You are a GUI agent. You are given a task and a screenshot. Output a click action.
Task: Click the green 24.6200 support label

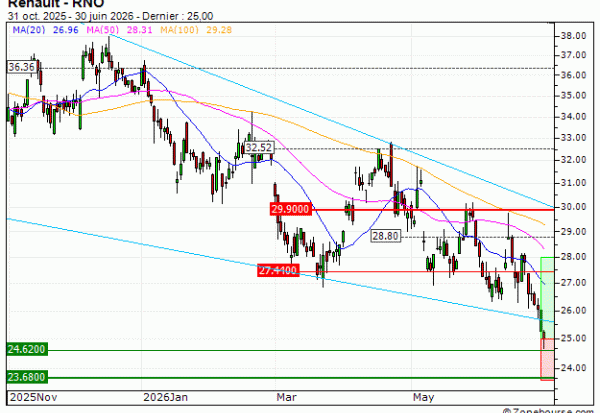(x=27, y=349)
